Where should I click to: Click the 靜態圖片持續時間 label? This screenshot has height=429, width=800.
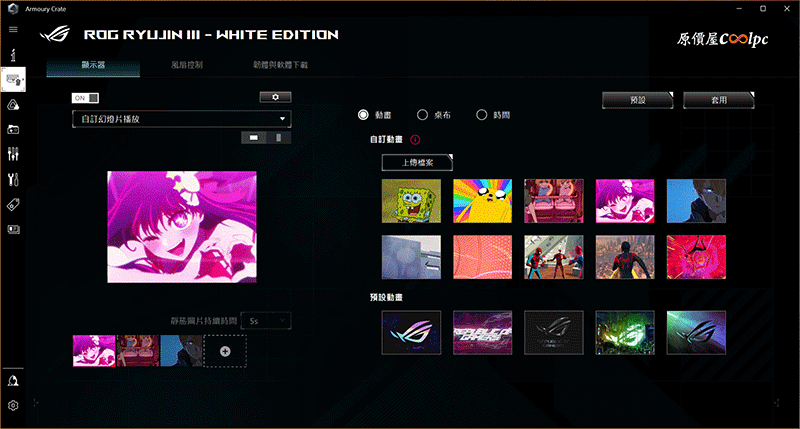point(204,321)
